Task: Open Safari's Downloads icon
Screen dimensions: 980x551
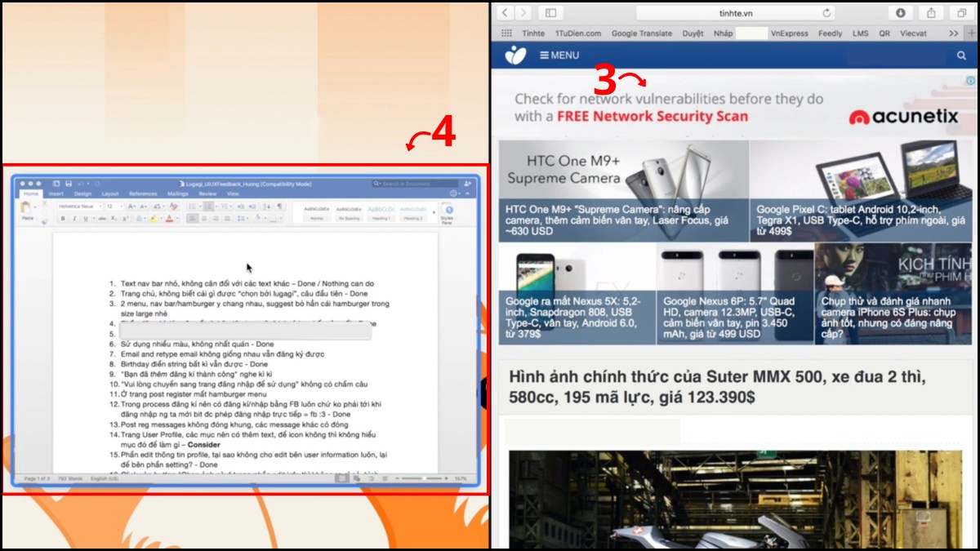Action: point(900,12)
